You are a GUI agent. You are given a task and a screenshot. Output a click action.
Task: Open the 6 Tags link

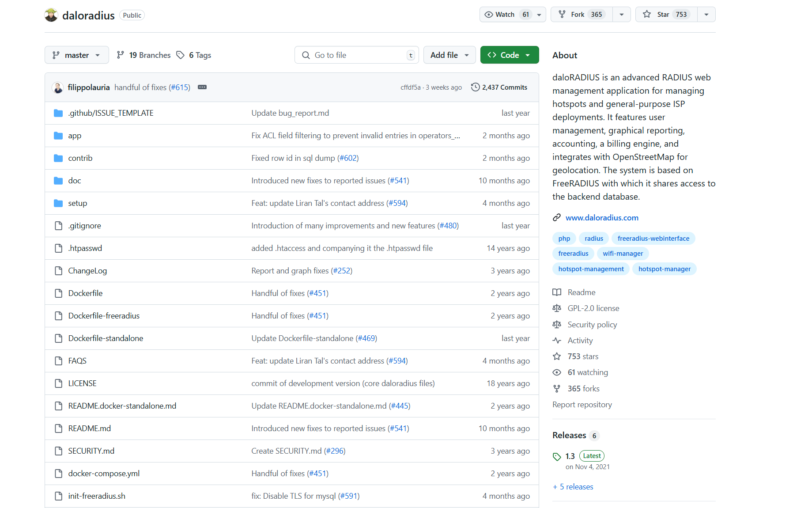[x=194, y=55]
